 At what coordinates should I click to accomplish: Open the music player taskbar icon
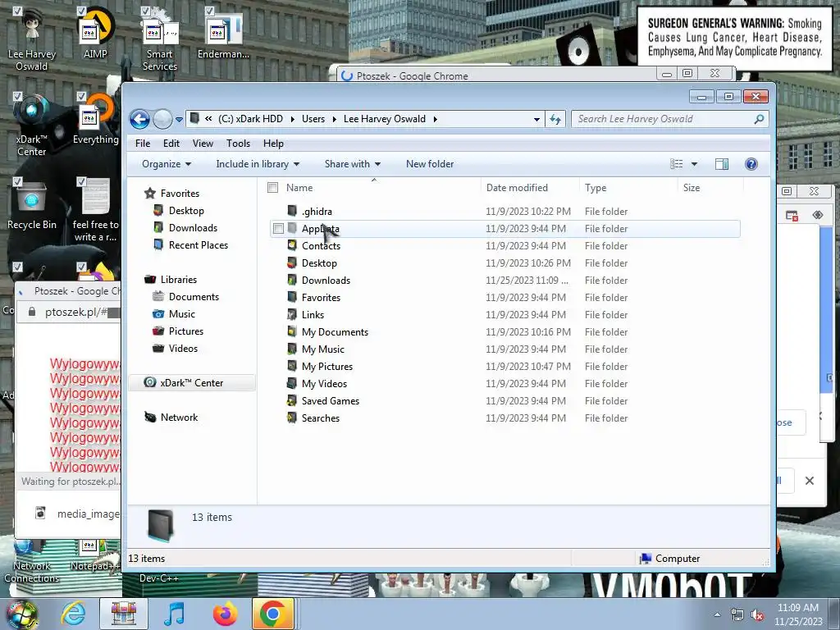(174, 614)
